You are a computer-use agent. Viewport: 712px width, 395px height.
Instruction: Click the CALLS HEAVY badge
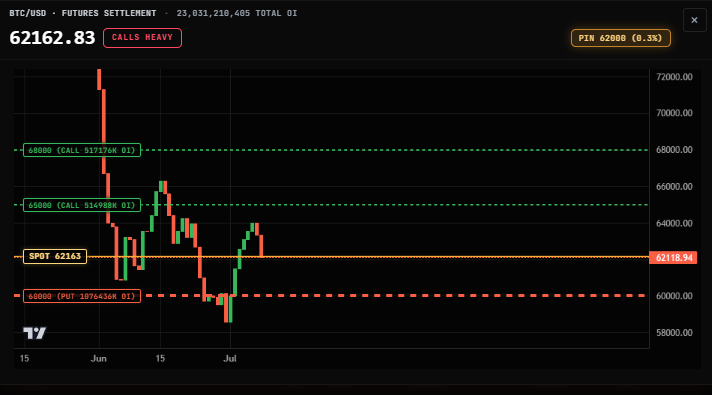pos(142,38)
